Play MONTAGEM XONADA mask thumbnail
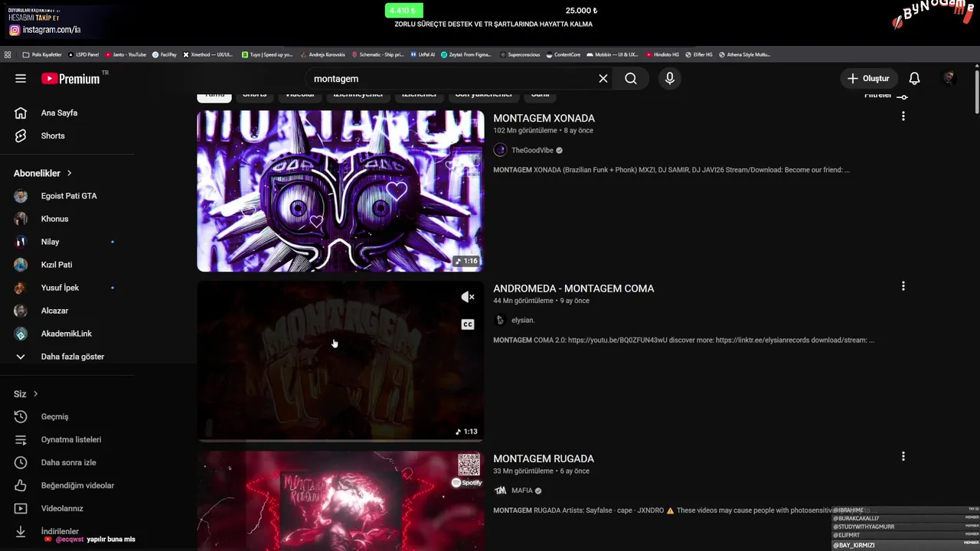Image resolution: width=980 pixels, height=551 pixels. [x=341, y=191]
